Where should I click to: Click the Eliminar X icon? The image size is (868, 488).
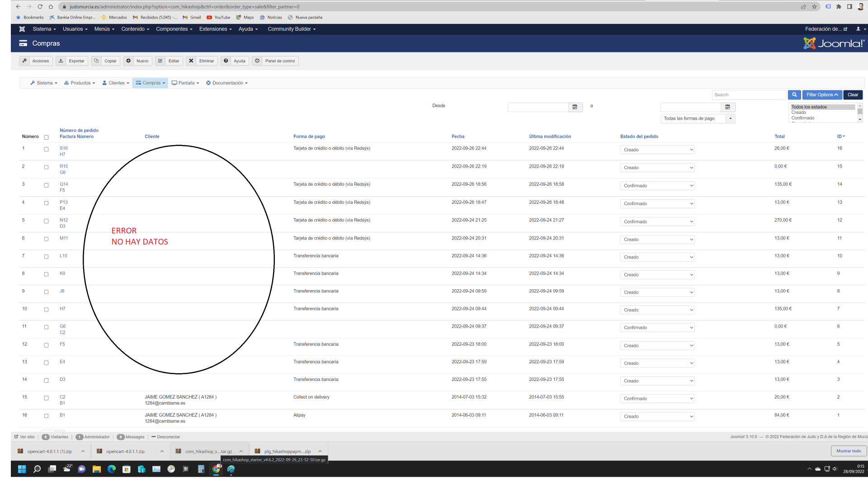click(x=191, y=61)
